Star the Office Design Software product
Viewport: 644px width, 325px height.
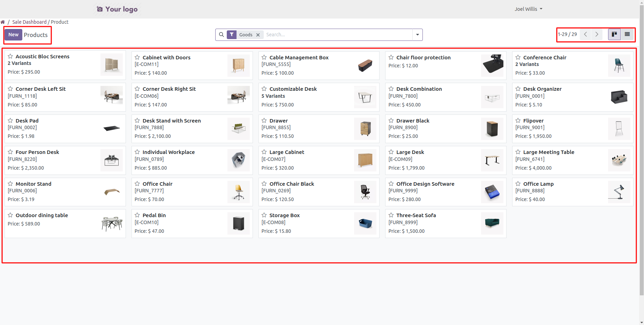click(x=391, y=184)
